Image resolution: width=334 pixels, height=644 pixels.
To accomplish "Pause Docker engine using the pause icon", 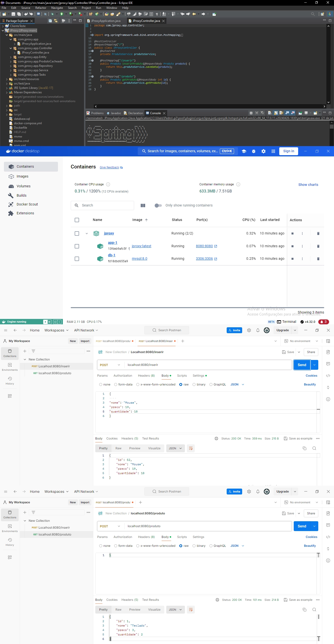I will (x=49, y=322).
